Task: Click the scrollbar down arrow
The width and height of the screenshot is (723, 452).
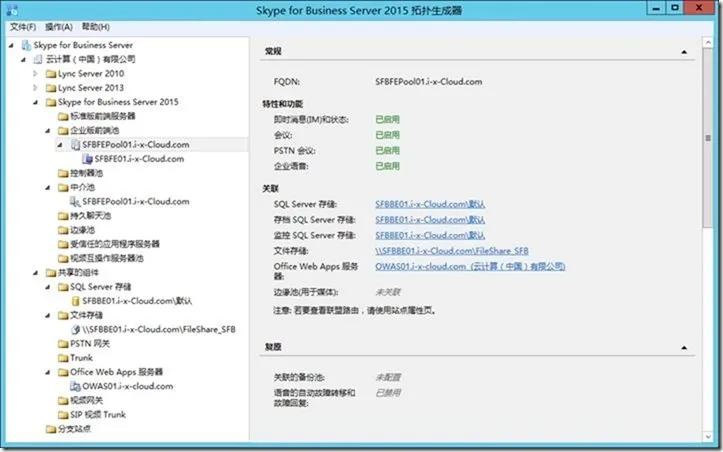Action: (708, 436)
